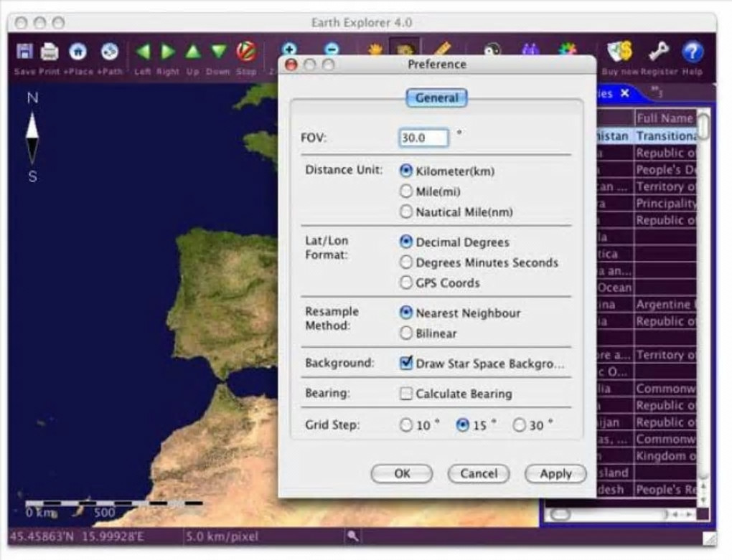Click the purple binoculars toolbar icon
Image resolution: width=732 pixels, height=560 pixels.
[x=530, y=49]
